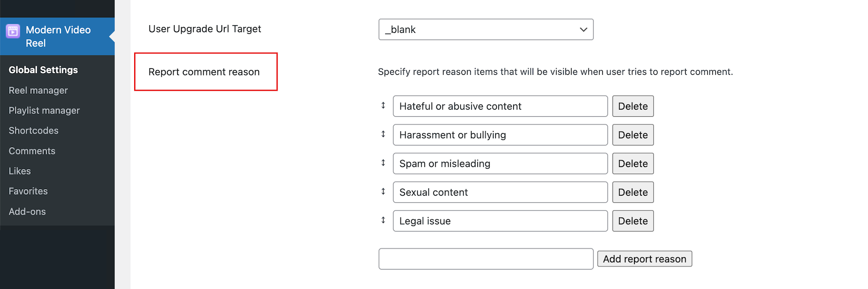Viewport: 868px width, 289px height.
Task: Navigate to Shortcodes
Action: [33, 131]
